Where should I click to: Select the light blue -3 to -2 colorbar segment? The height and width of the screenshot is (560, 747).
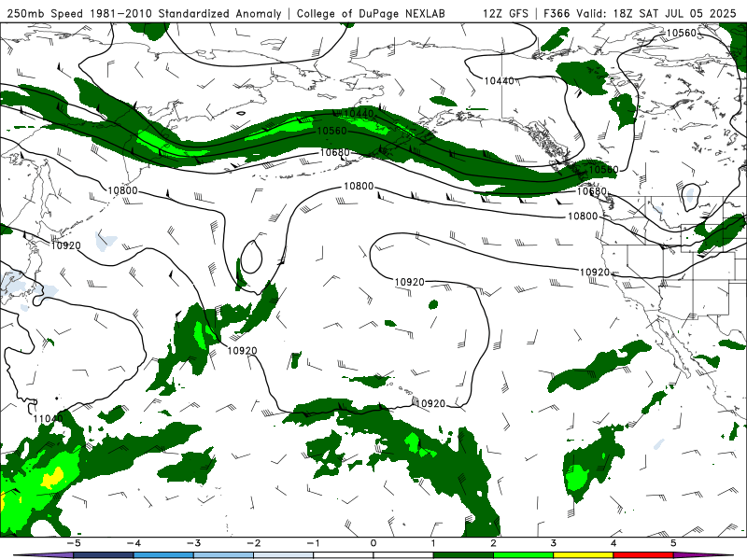pos(223,555)
